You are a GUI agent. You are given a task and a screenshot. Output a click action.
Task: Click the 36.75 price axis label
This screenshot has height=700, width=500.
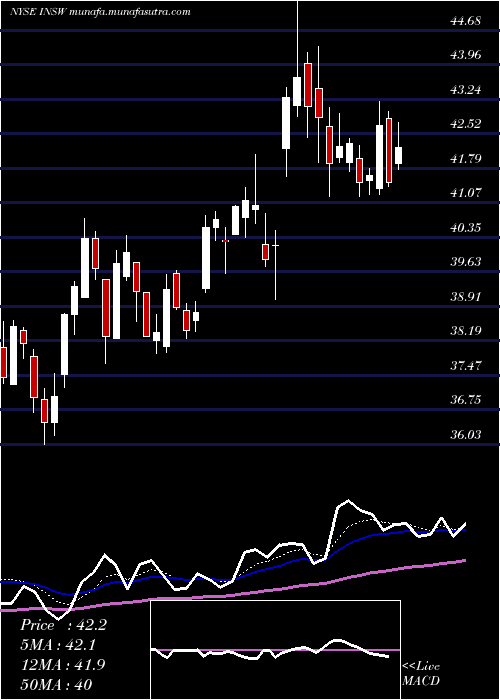coord(465,400)
